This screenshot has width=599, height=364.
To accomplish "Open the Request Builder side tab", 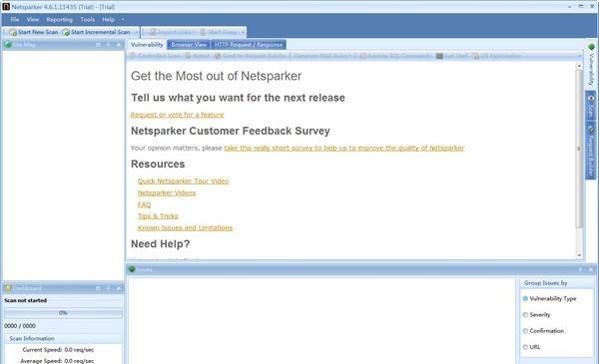I will point(591,151).
